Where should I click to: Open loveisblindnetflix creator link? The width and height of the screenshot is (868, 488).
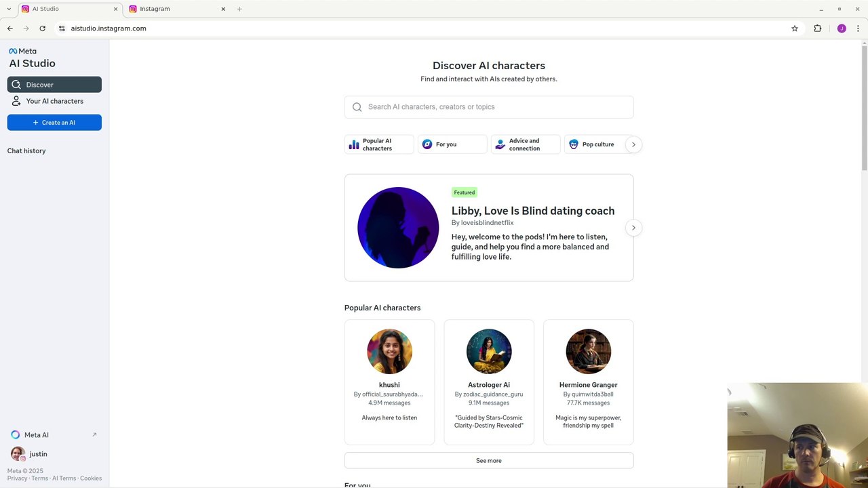point(487,223)
